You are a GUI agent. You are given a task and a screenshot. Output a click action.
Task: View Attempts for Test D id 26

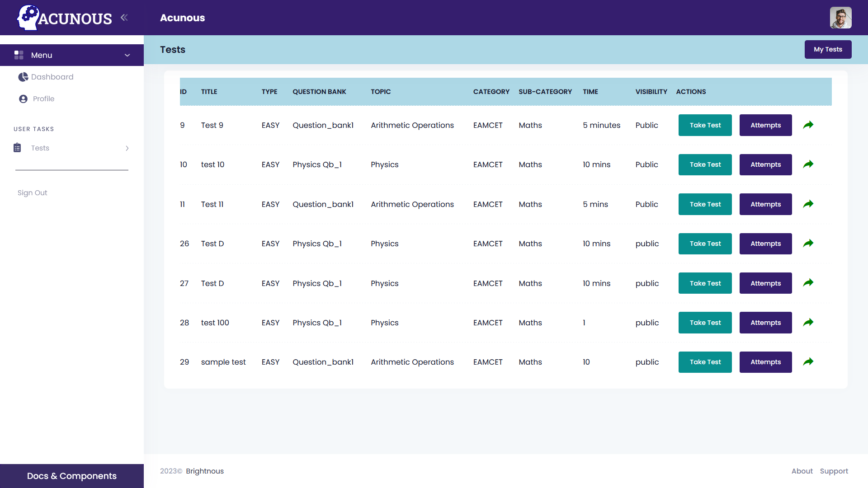765,244
